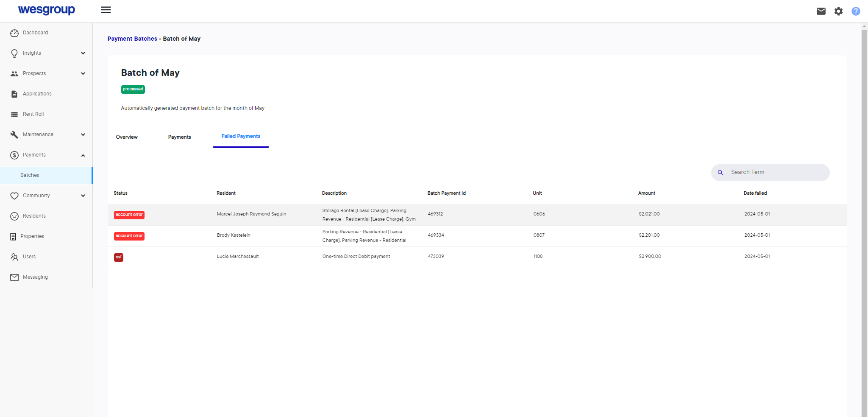
Task: Switch to the Overview tab
Action: 127,137
